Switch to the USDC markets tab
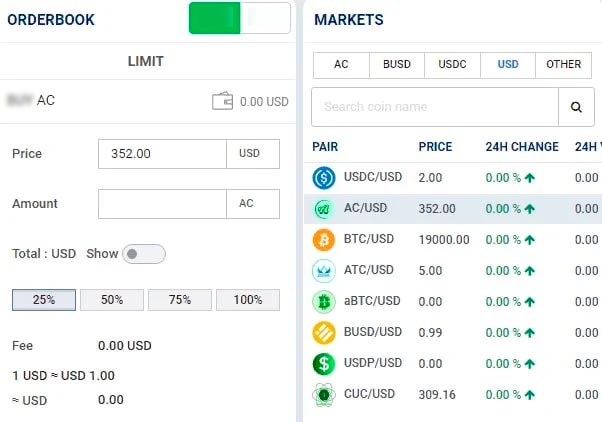 tap(452, 65)
